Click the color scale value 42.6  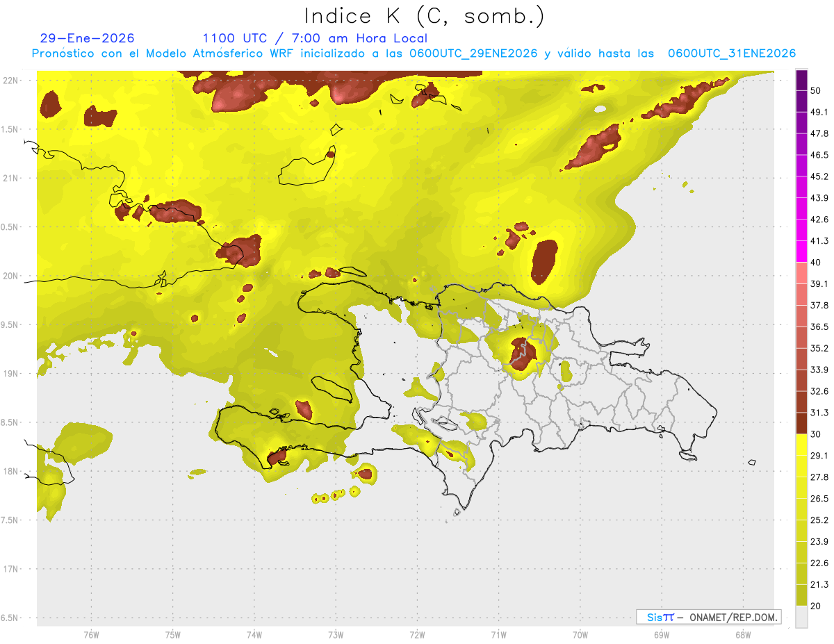(819, 220)
